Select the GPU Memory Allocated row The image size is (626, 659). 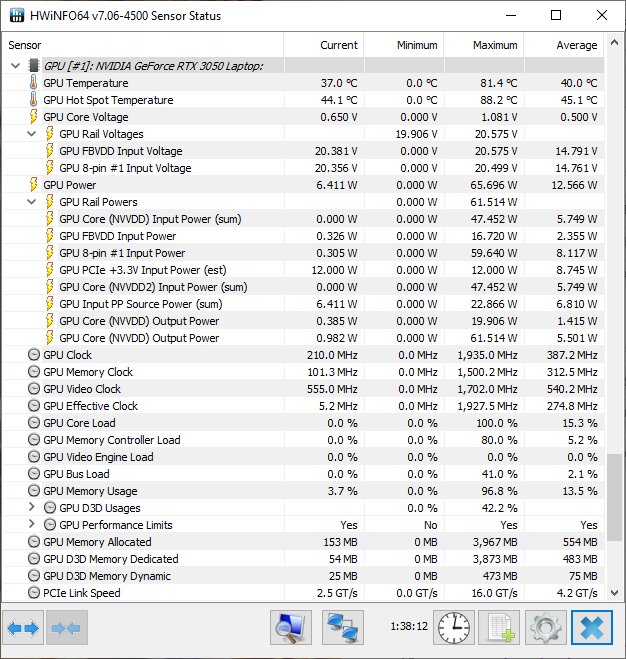click(304, 542)
